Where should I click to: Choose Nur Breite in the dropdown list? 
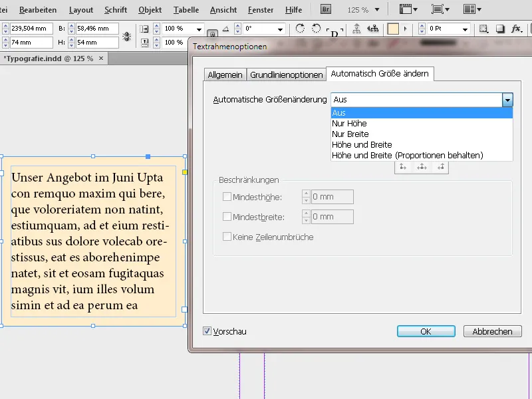[x=422, y=134]
